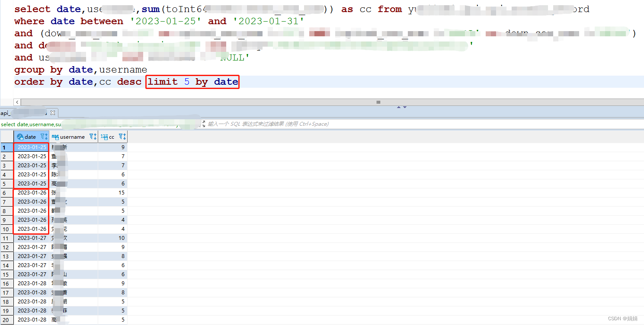Click date cell 2023-01-27 in row 11
Viewport: 644px width, 325px height.
pos(32,238)
